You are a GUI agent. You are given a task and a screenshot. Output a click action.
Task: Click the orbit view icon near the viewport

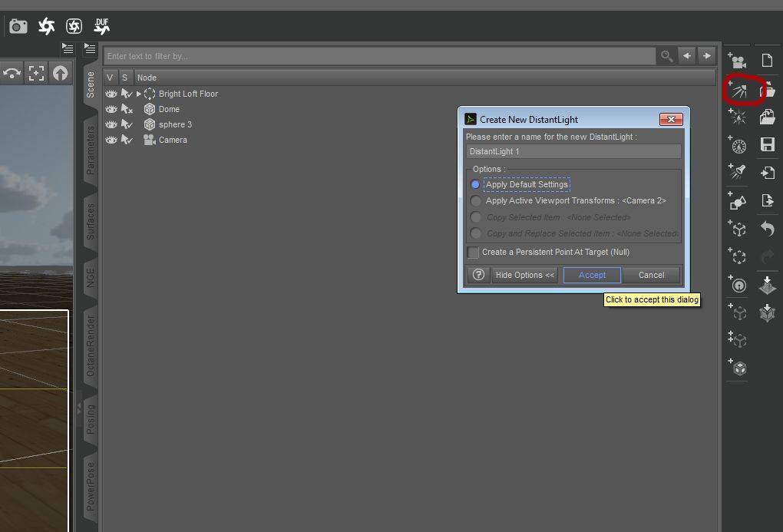(x=12, y=74)
